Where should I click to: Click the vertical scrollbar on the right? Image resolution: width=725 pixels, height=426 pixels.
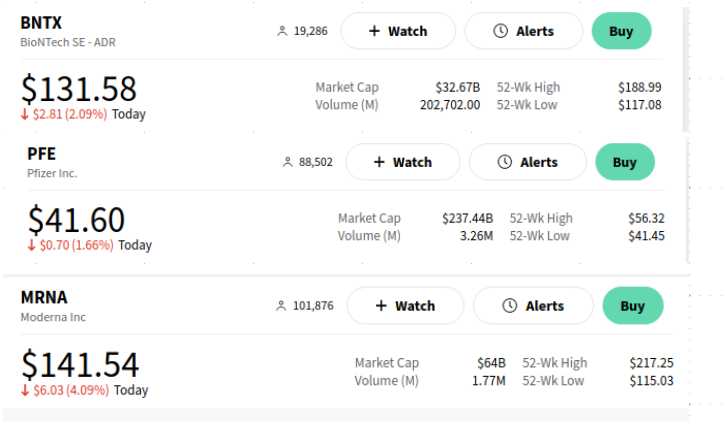pos(686,70)
